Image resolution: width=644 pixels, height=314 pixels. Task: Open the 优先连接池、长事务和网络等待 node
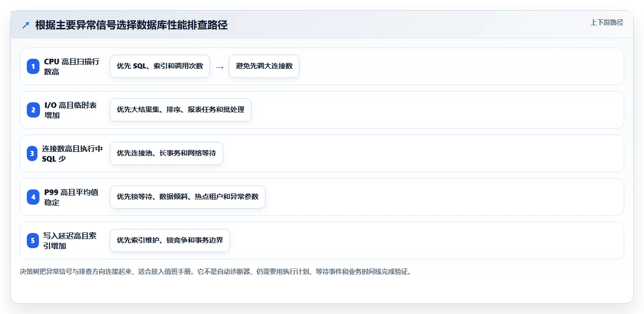pyautogui.click(x=166, y=153)
